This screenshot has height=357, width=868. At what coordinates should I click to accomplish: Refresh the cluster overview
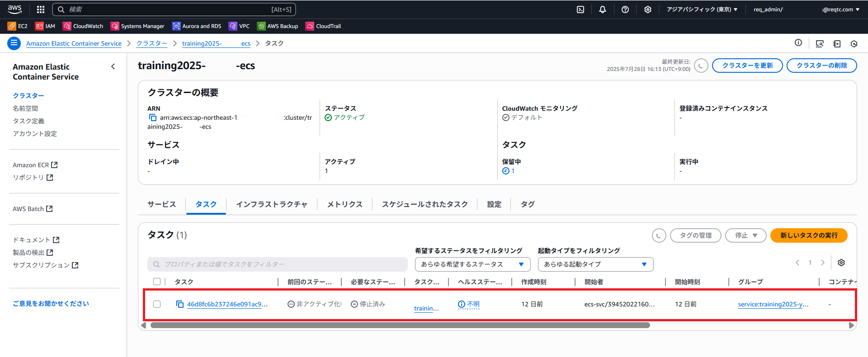click(701, 66)
